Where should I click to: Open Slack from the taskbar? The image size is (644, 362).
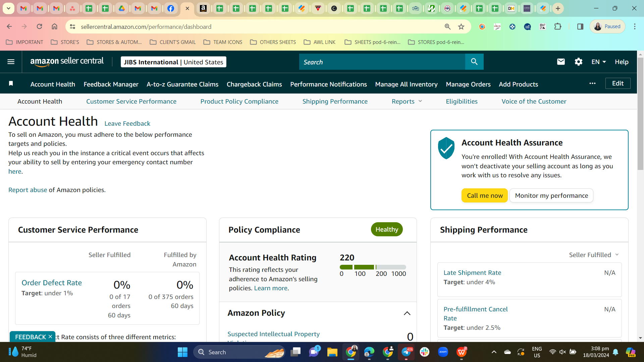tap(425, 352)
